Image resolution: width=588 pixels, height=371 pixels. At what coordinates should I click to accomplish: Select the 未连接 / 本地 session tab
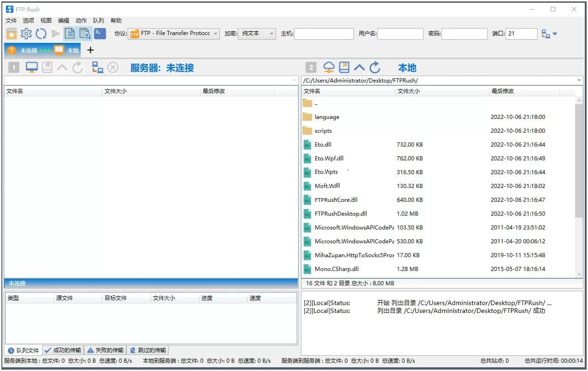click(43, 50)
